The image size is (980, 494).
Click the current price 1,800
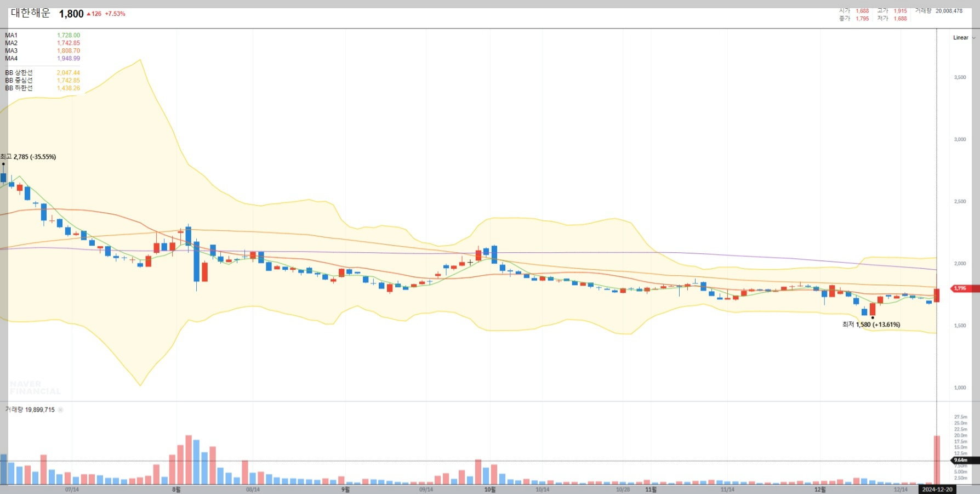click(x=71, y=14)
